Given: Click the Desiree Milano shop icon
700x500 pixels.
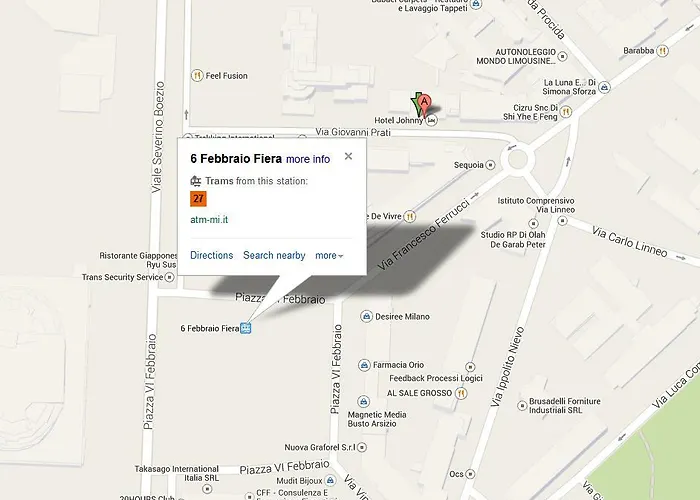Looking at the screenshot, I should pos(367,317).
